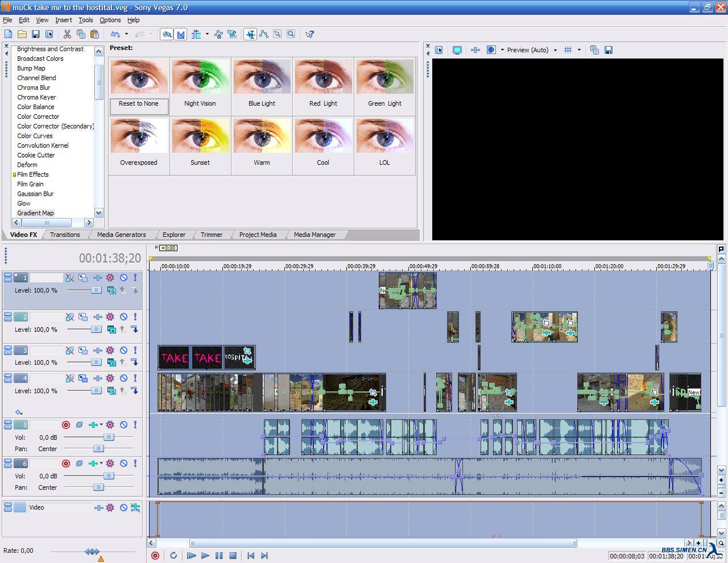Open video output FX in preview toolbar
728x563 pixels.
[475, 50]
